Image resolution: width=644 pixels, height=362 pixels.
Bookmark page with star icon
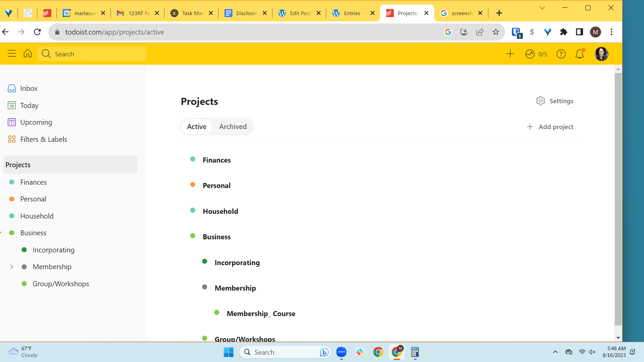coord(496,32)
